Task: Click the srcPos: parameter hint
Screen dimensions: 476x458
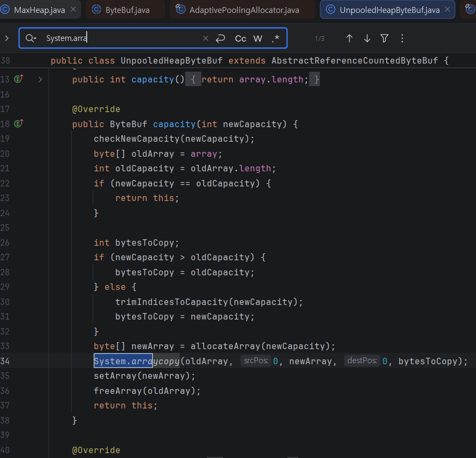Action: (x=256, y=360)
